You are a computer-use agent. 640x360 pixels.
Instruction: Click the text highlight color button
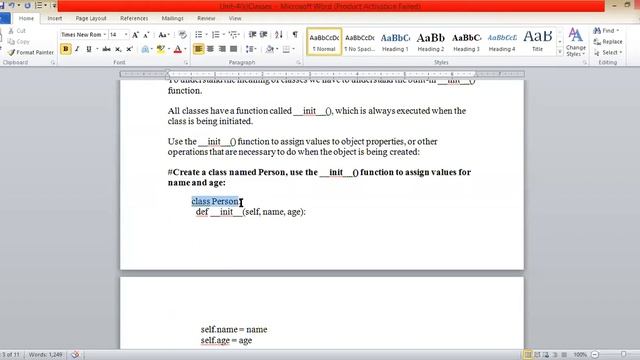pos(161,49)
